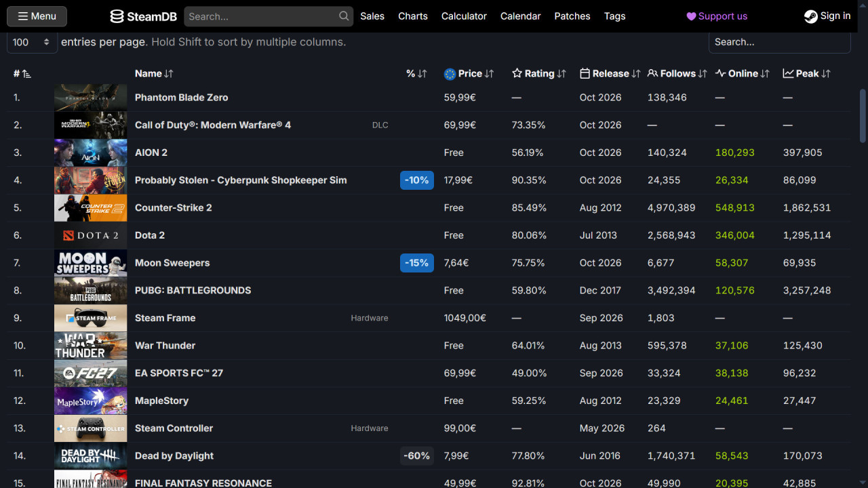Viewport: 868px width, 488px height.
Task: Sort the table by Name column
Action: 154,73
